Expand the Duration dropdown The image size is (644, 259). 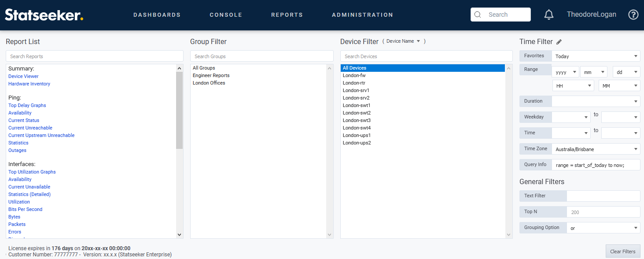(596, 101)
